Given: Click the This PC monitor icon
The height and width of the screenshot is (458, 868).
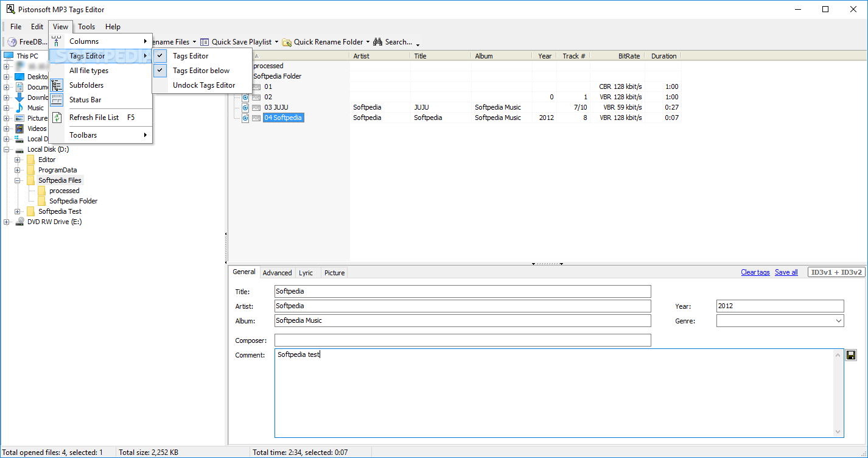Looking at the screenshot, I should [x=9, y=56].
